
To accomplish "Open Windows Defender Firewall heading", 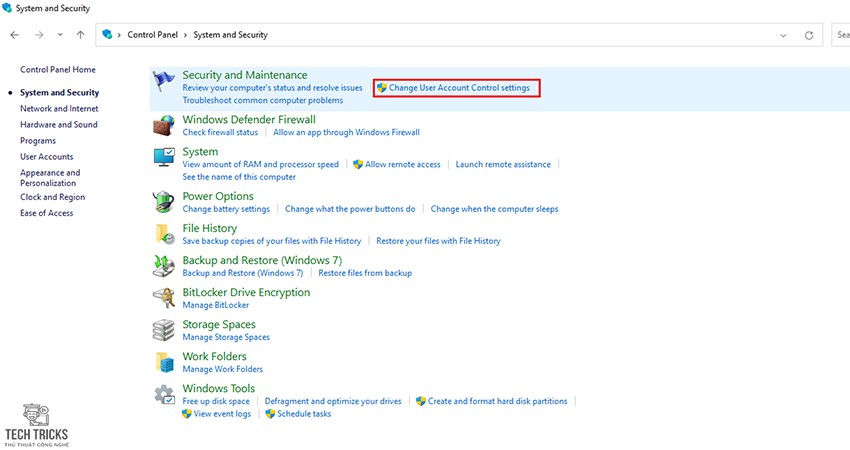I will click(249, 119).
